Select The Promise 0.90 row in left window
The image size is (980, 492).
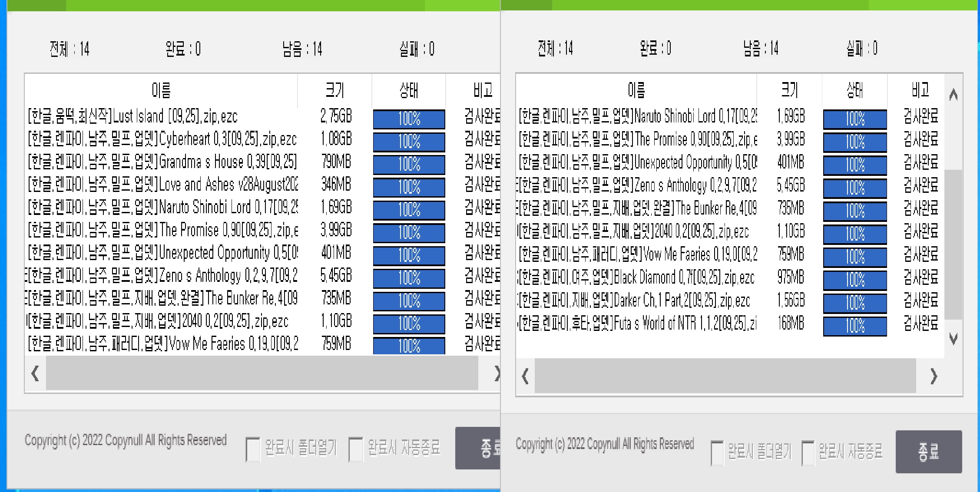262,230
